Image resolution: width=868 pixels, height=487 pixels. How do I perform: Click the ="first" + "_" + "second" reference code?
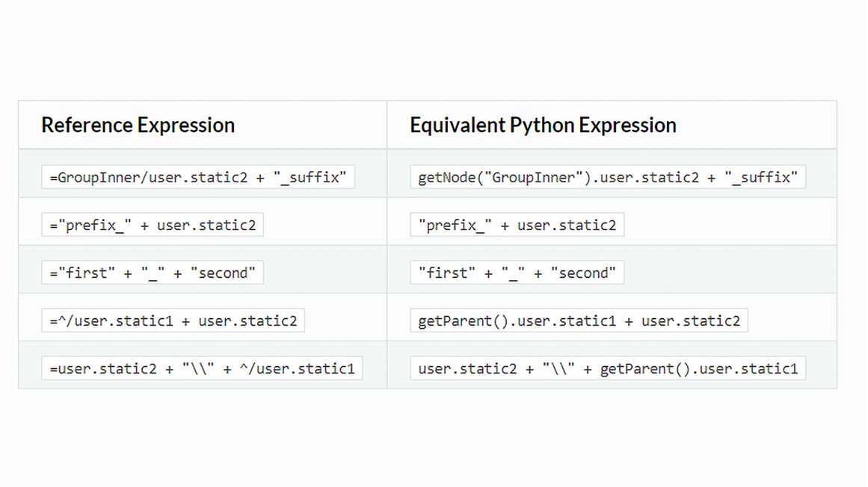point(153,273)
